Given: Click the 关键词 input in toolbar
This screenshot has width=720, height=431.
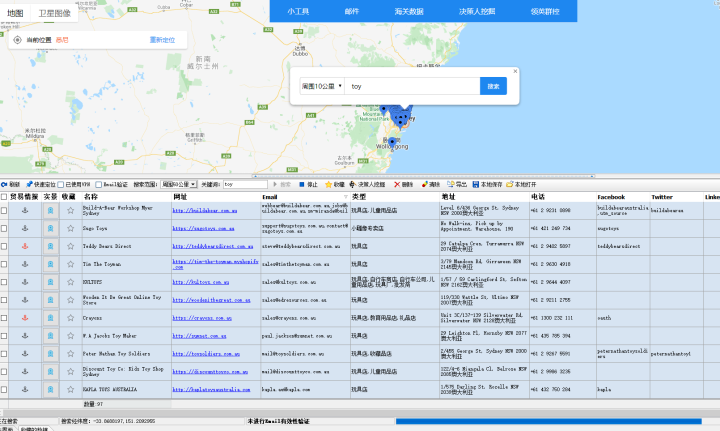Looking at the screenshot, I should (x=245, y=185).
